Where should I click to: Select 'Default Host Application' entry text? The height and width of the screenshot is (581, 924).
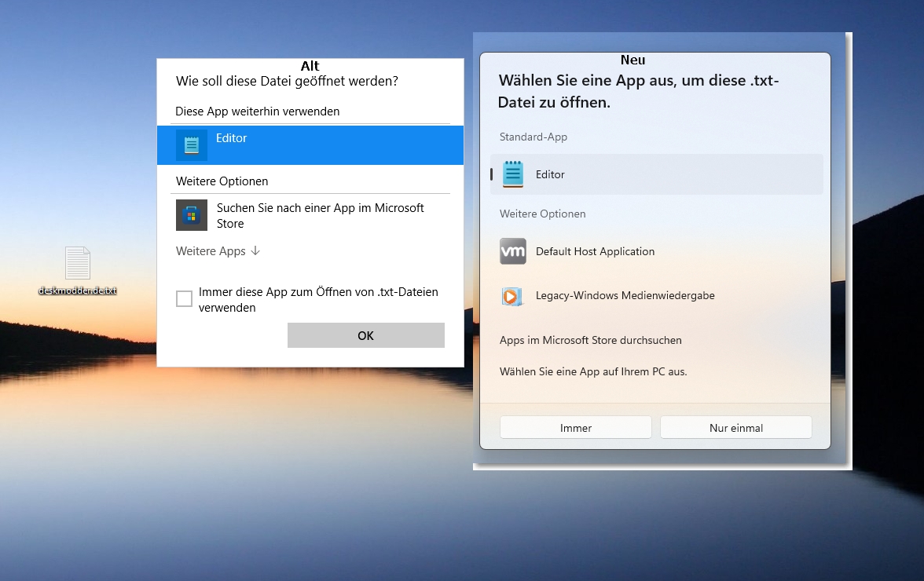596,251
